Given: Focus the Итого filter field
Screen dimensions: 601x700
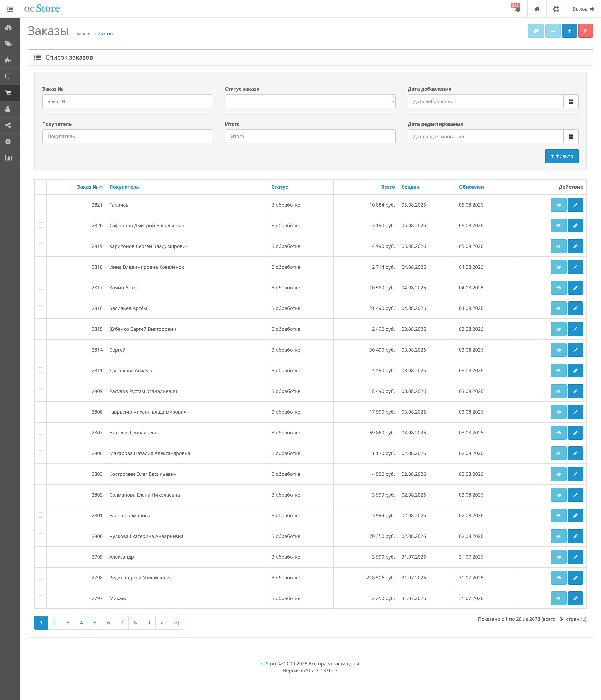Looking at the screenshot, I should (x=310, y=136).
